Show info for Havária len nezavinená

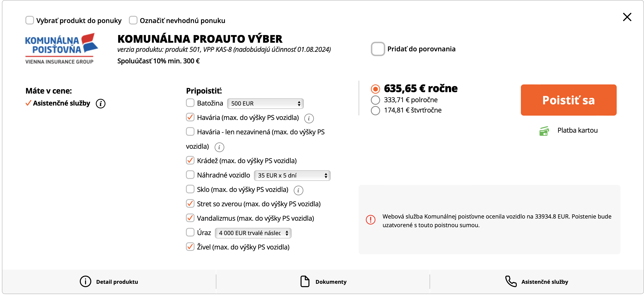click(x=219, y=147)
